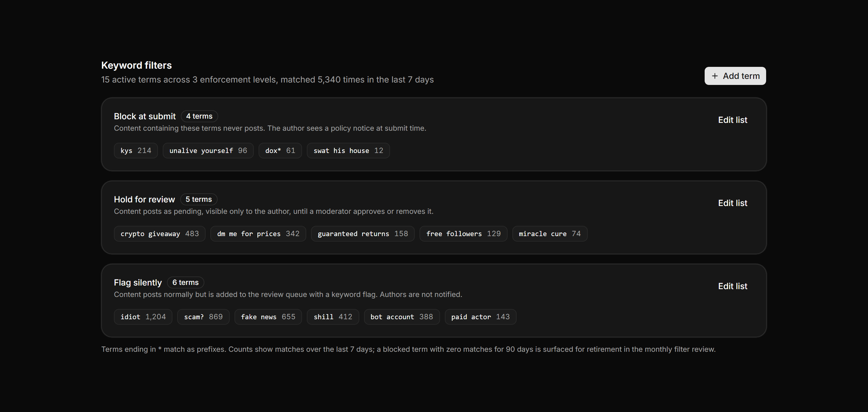Click the '15 active terms' summary line
The image size is (868, 412).
coord(268,80)
